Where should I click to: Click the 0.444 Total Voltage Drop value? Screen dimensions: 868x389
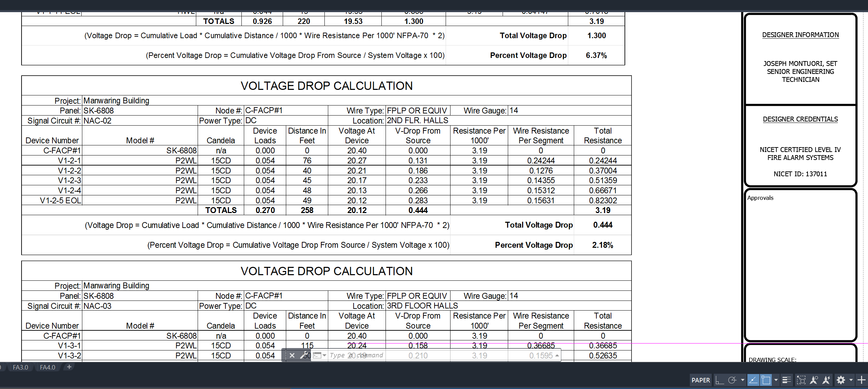[x=603, y=225]
